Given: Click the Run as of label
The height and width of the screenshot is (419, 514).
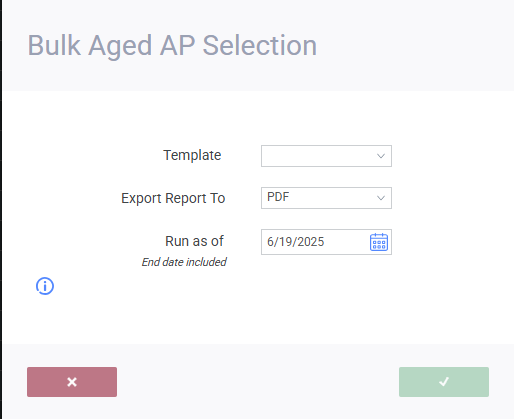Looking at the screenshot, I should (x=194, y=241).
